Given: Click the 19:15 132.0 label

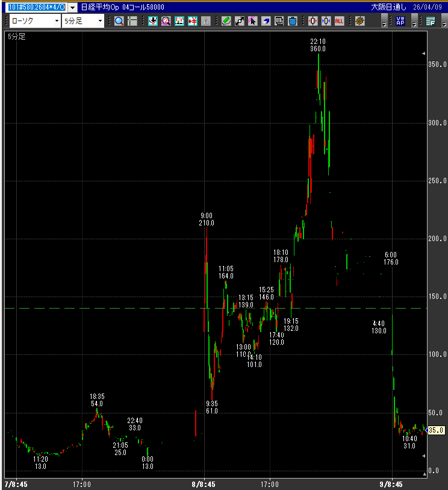Looking at the screenshot, I should click(291, 325).
